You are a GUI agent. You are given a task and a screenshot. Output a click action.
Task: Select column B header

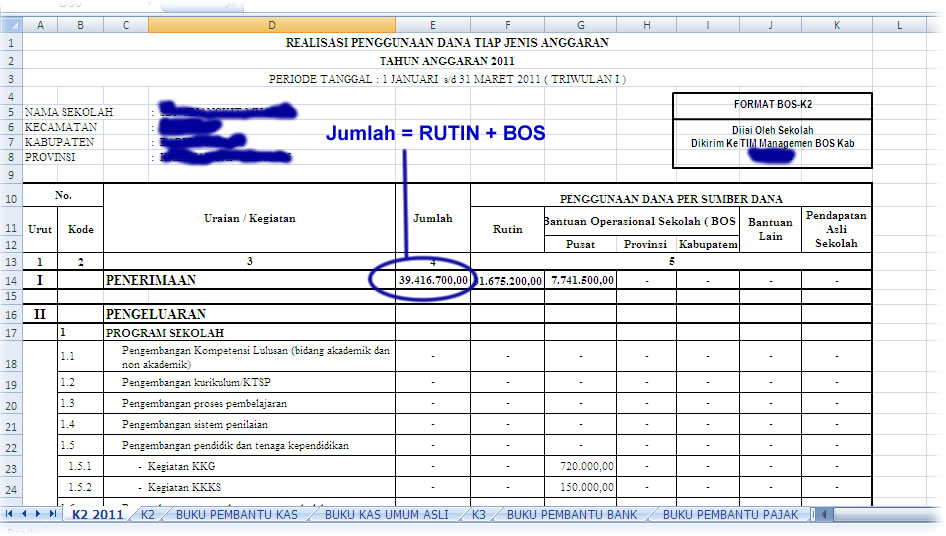tap(81, 25)
